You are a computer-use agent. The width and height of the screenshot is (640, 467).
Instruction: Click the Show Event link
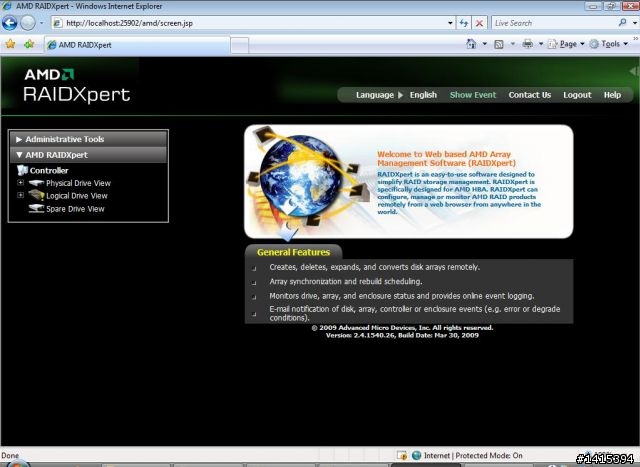(473, 95)
